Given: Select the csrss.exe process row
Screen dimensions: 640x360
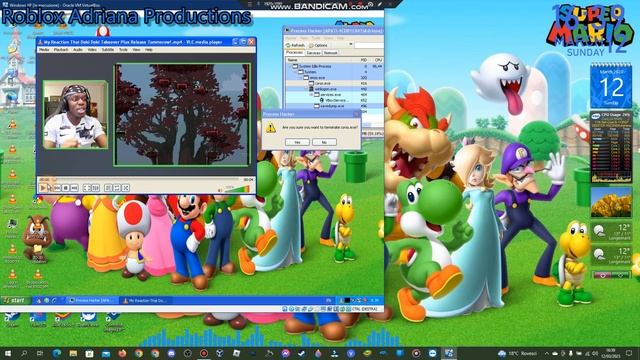Looking at the screenshot, I should point(334,83).
